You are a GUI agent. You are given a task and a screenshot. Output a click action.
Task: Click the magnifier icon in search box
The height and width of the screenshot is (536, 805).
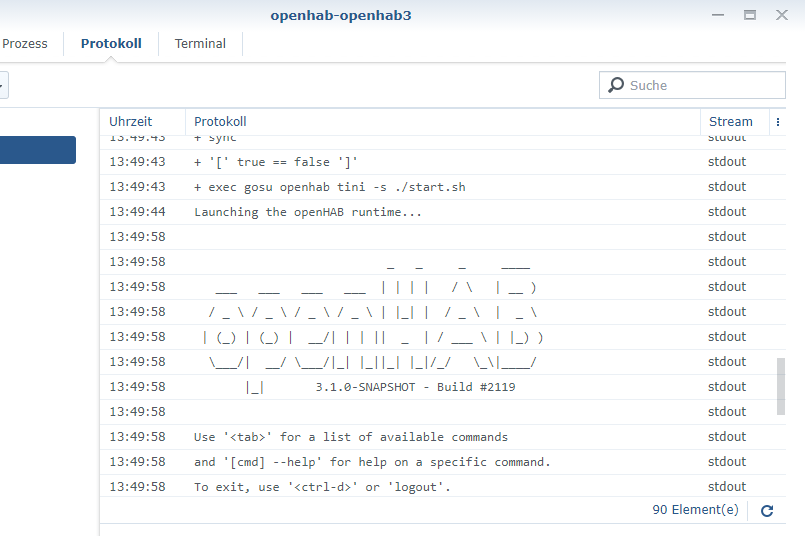point(616,85)
